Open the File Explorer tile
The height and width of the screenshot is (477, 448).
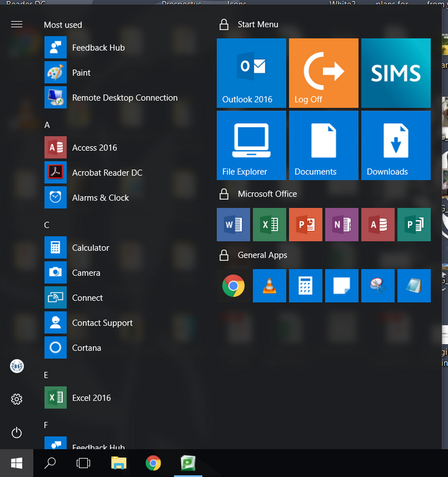251,146
